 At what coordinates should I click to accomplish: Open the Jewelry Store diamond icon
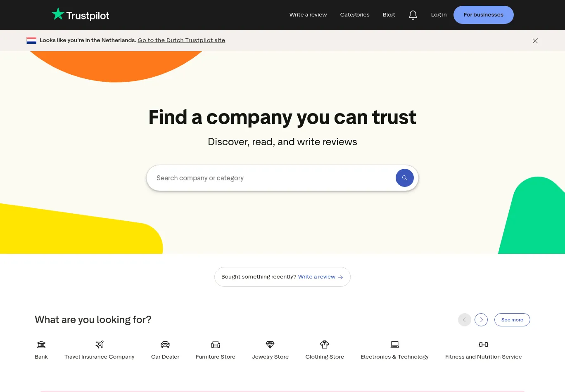coord(270,345)
